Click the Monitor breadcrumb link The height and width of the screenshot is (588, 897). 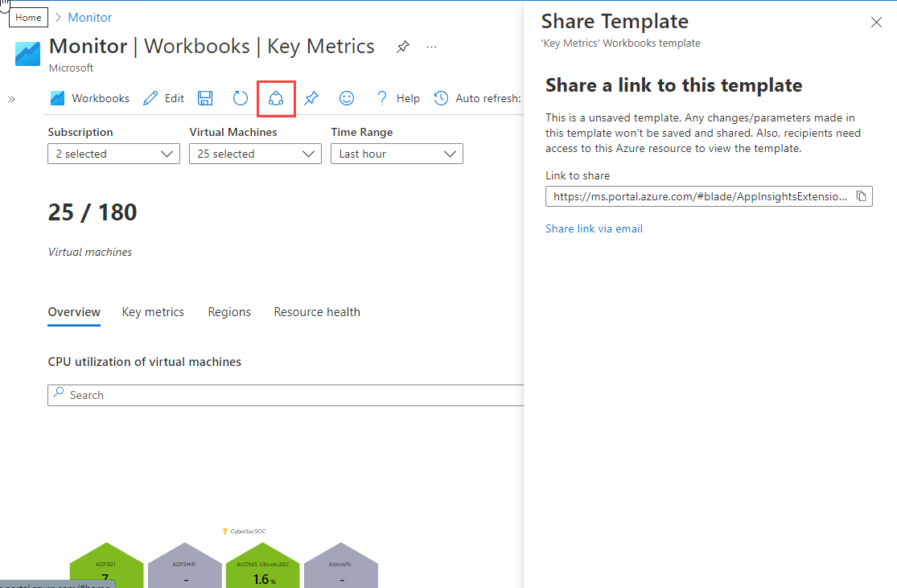[x=90, y=17]
